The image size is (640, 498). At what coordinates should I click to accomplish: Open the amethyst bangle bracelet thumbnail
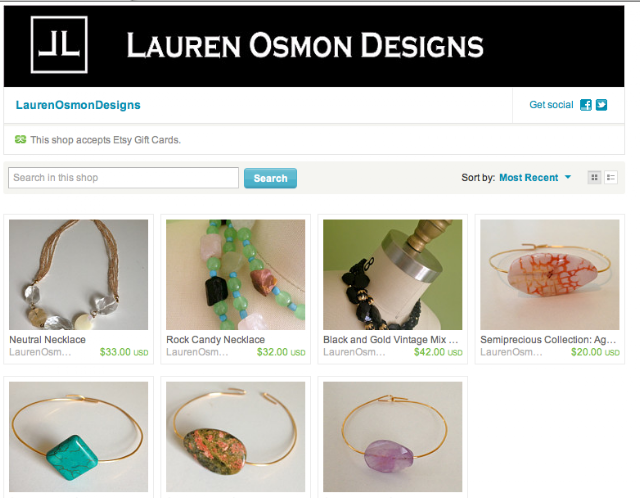pos(393,437)
